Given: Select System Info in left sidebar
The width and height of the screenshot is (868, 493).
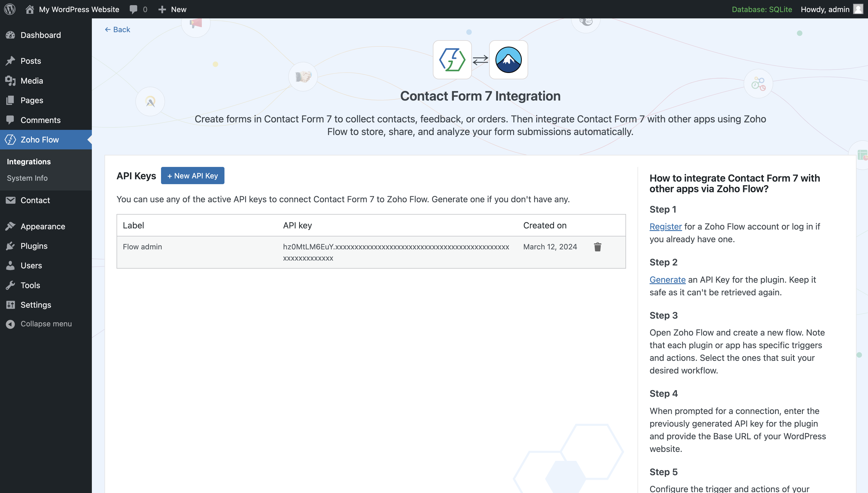Looking at the screenshot, I should point(26,177).
